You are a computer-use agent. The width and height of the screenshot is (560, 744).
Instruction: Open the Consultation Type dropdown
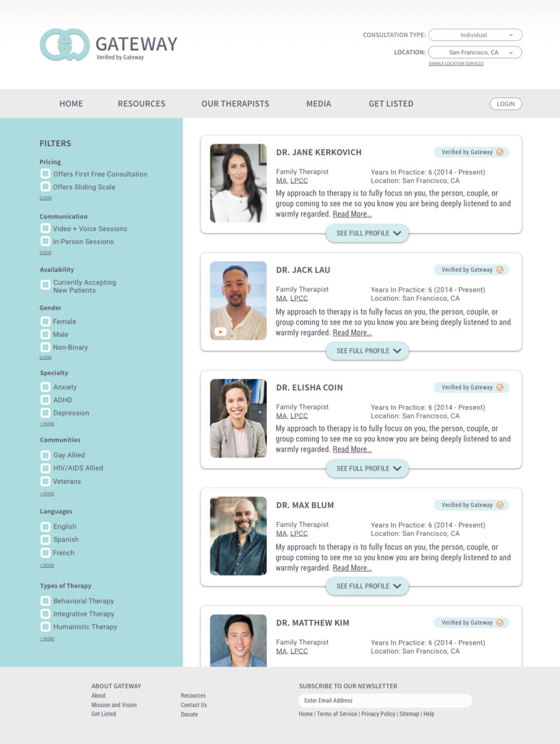coord(475,35)
